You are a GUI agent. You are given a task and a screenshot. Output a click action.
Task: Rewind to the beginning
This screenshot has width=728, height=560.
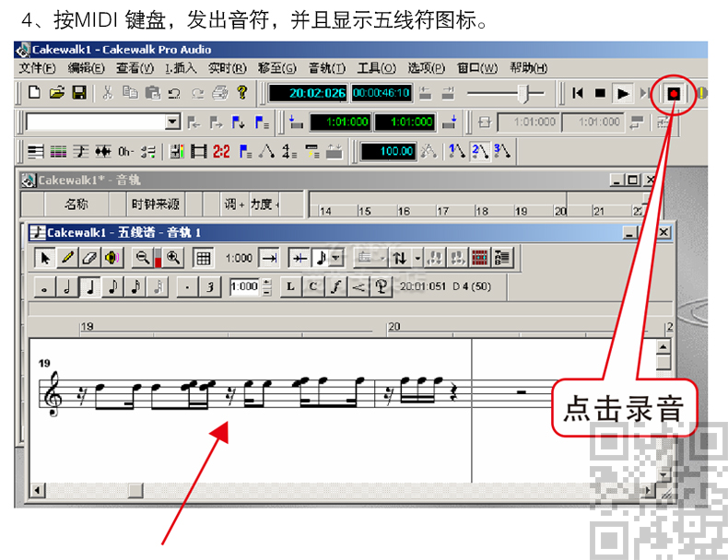578,93
